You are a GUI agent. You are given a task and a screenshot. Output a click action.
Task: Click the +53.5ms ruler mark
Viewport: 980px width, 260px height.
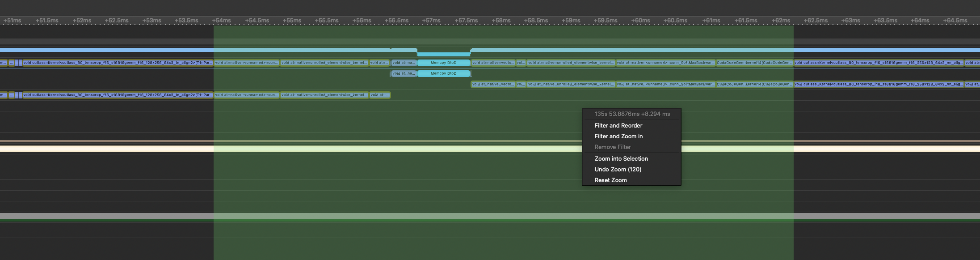pos(186,21)
